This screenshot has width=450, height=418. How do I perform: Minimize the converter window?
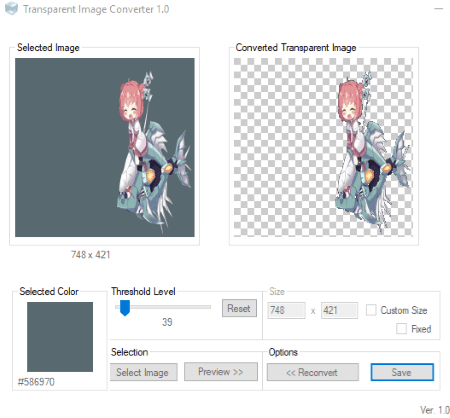439,9
